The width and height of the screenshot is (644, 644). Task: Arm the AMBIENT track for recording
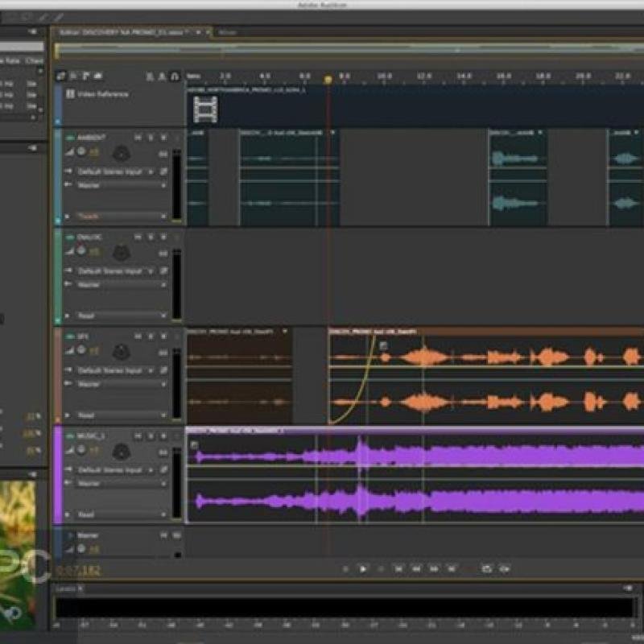(163, 138)
